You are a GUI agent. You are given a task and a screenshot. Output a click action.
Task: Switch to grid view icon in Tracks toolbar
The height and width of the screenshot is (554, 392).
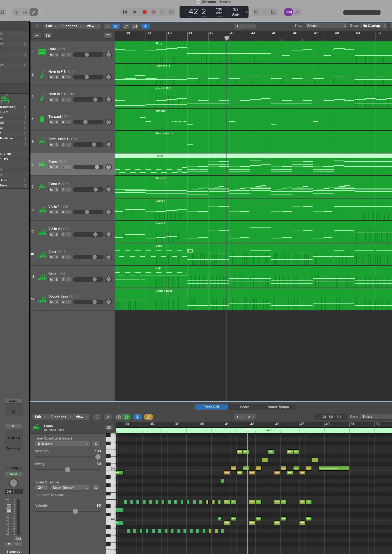click(107, 26)
